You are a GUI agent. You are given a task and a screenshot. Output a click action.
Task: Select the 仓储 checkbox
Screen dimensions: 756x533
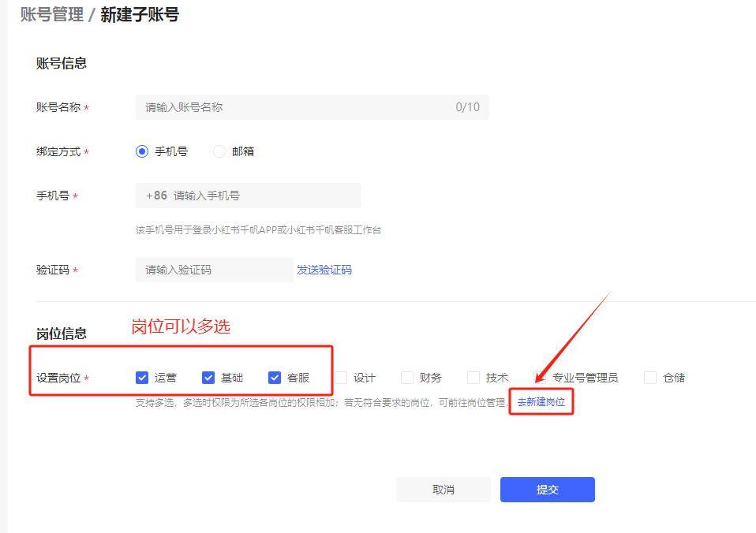click(x=650, y=378)
